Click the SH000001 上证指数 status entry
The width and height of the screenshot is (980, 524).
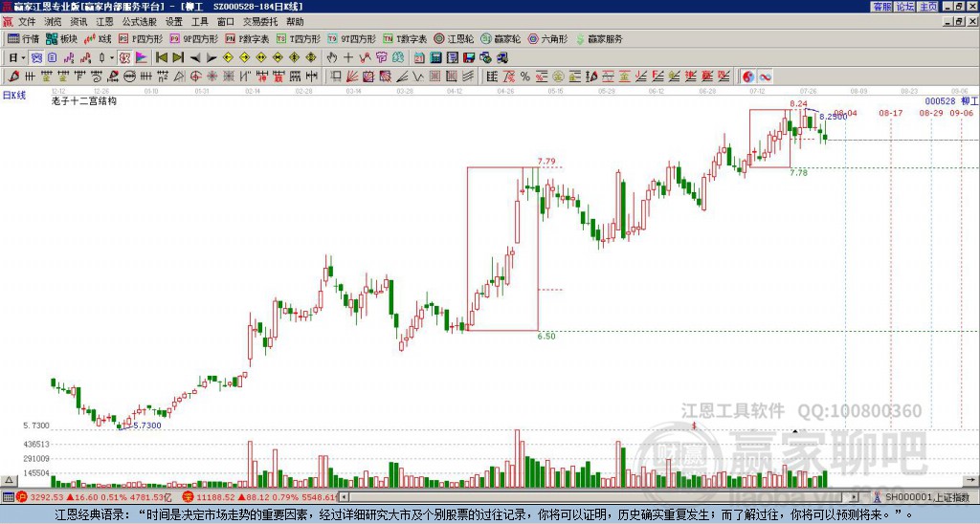[x=926, y=497]
